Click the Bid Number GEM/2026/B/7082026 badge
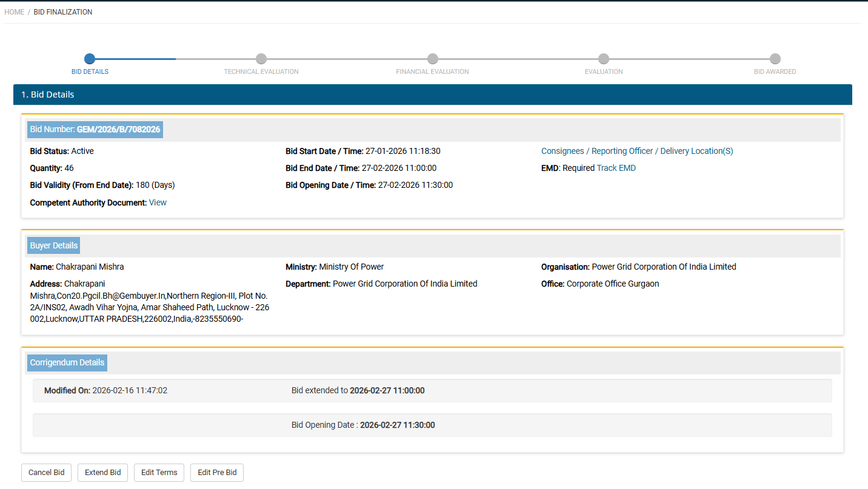This screenshot has width=868, height=489. click(95, 130)
